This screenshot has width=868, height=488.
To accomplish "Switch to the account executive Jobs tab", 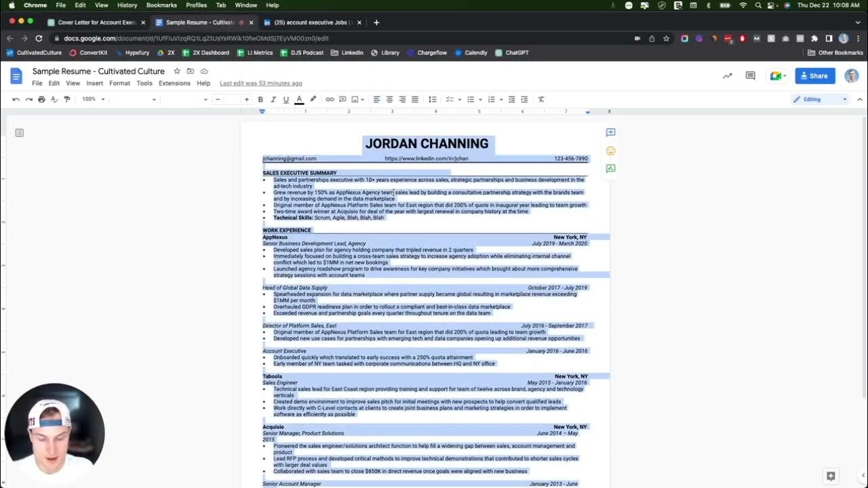I will (313, 22).
